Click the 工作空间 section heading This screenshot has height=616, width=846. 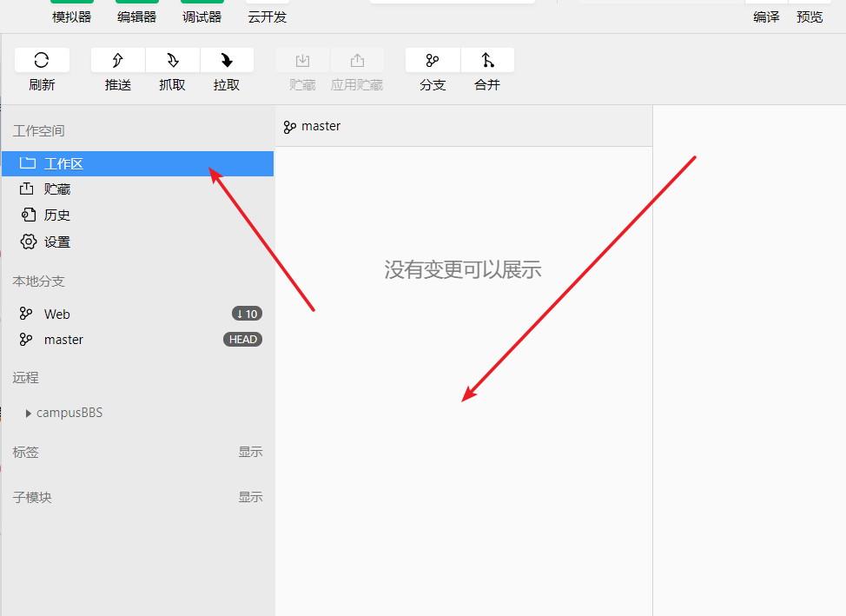(x=39, y=130)
